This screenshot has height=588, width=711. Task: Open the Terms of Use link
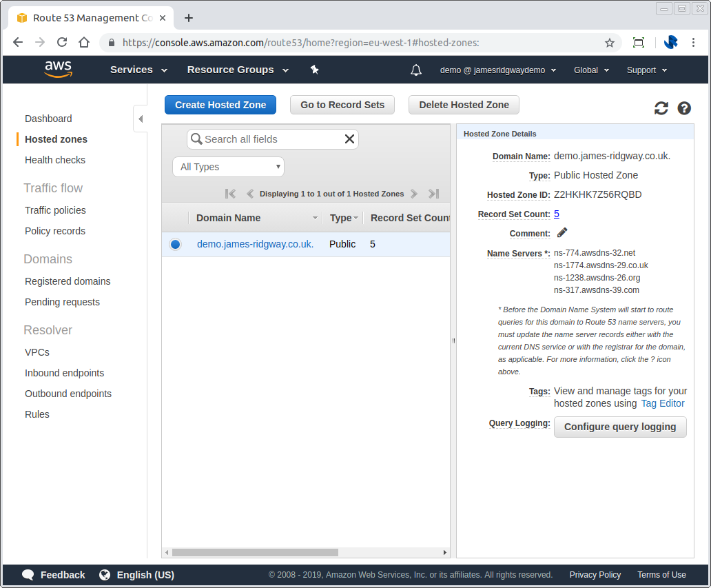pos(661,575)
